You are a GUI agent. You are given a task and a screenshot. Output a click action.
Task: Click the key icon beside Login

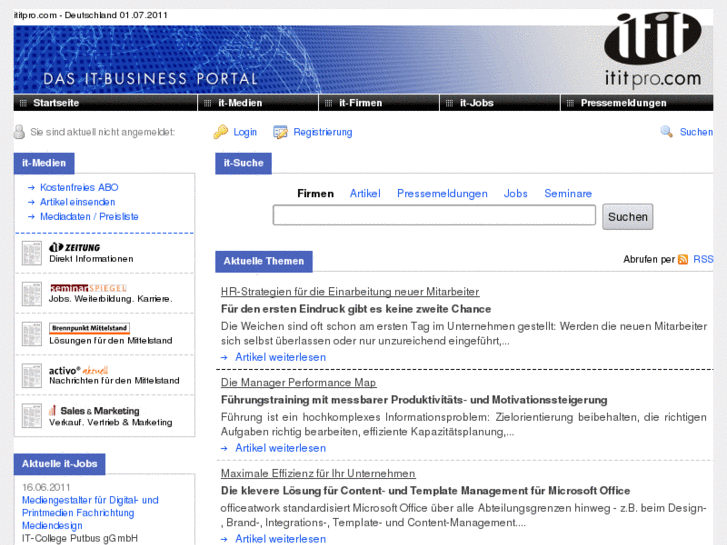(x=221, y=132)
